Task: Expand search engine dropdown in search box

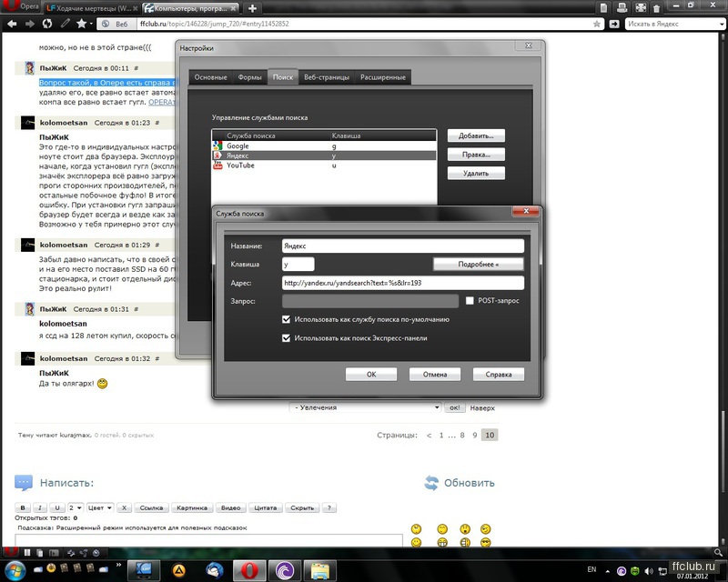Action: tap(723, 24)
